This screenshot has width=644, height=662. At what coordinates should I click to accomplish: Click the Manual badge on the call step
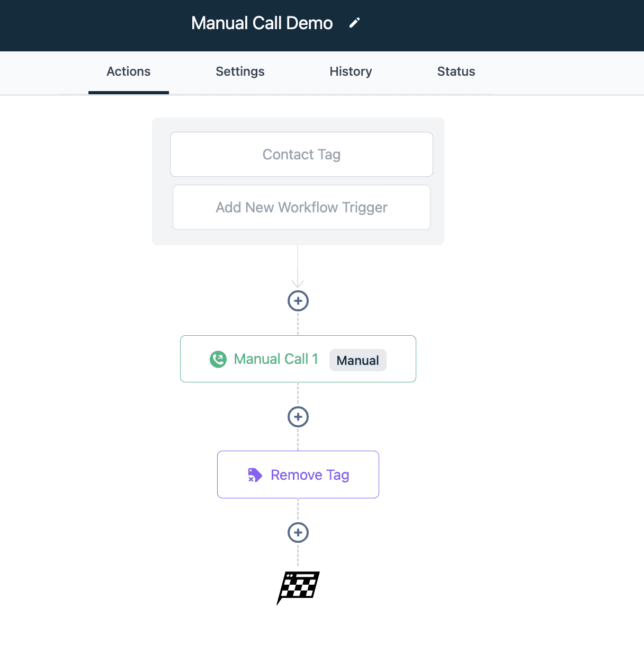[358, 360]
